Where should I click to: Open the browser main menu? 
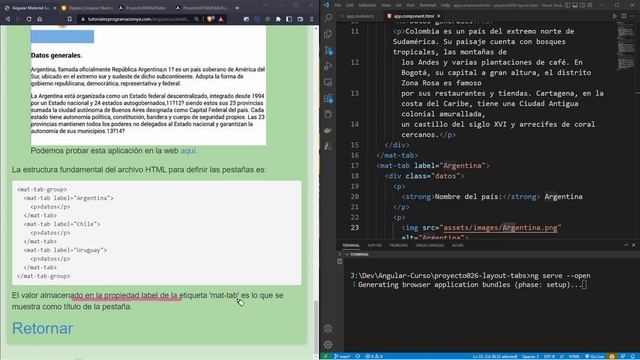pos(311,19)
